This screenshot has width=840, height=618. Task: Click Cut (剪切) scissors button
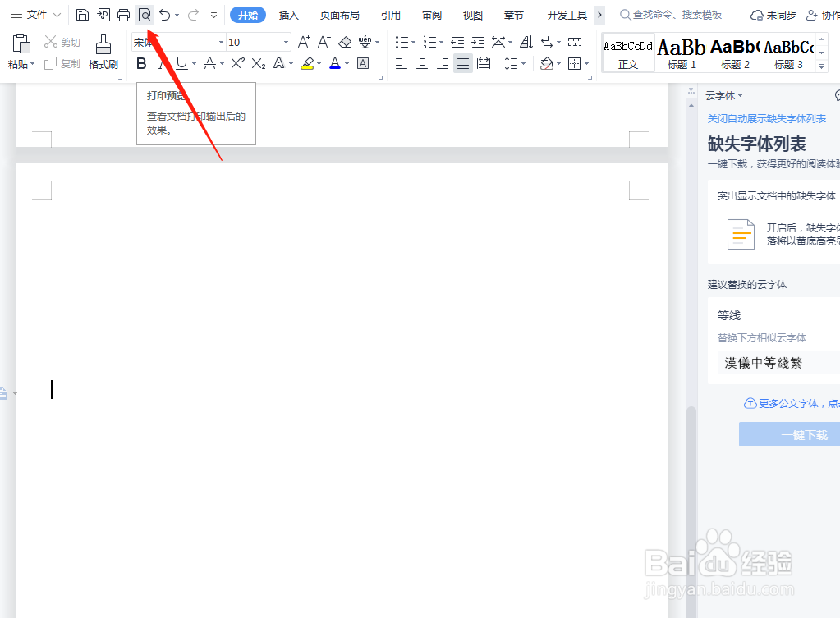[62, 42]
